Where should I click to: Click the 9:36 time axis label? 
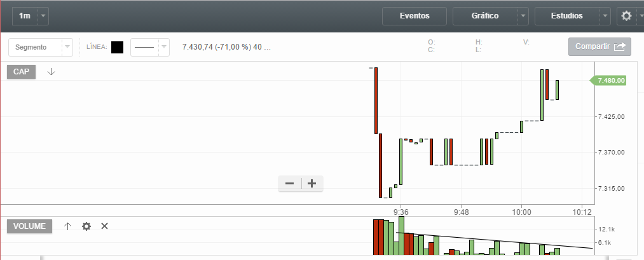point(401,212)
